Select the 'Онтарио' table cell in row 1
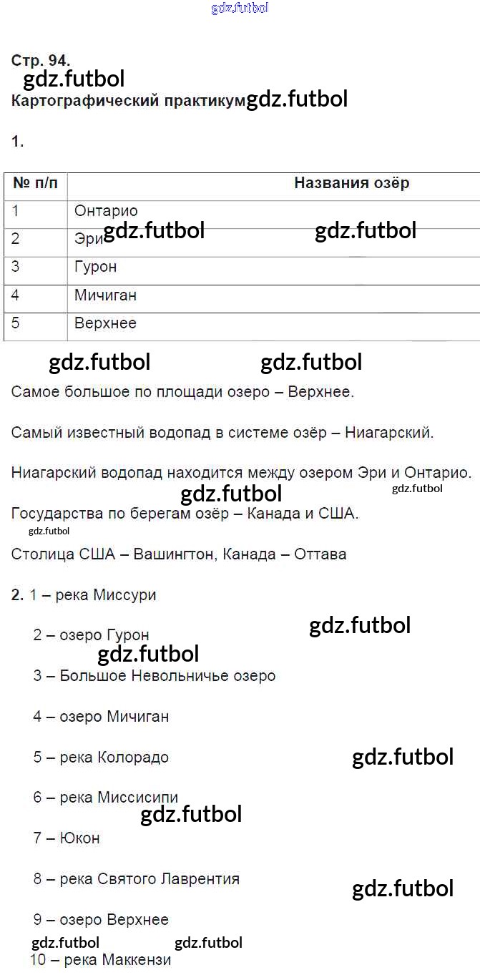480x980 pixels. [x=106, y=211]
